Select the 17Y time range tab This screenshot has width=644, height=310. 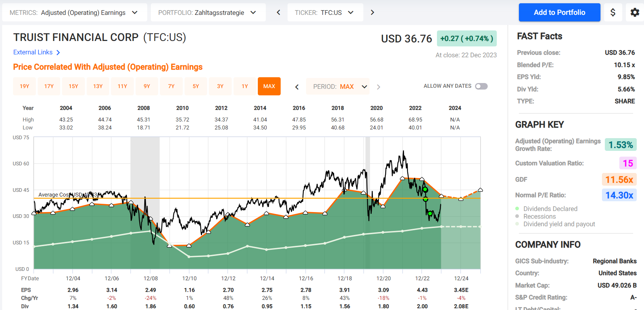pos(49,86)
